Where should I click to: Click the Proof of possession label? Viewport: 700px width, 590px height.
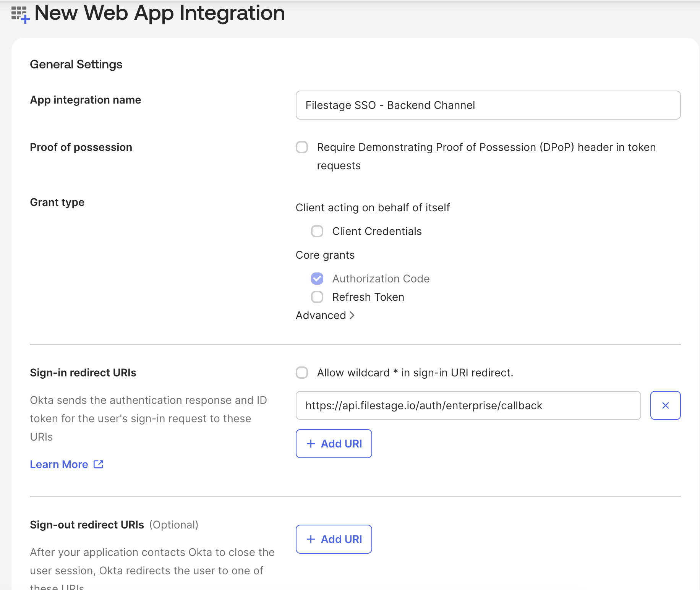tap(81, 147)
